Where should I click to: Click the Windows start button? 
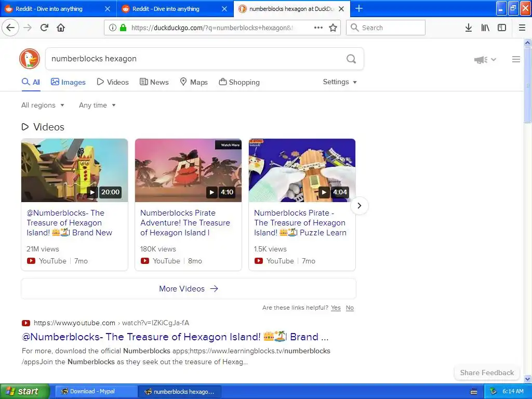25,392
